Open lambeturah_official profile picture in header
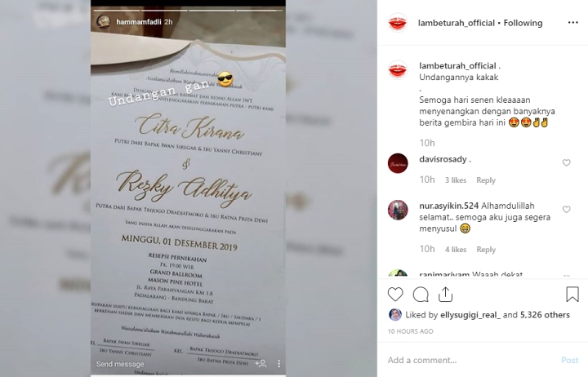 point(398,23)
